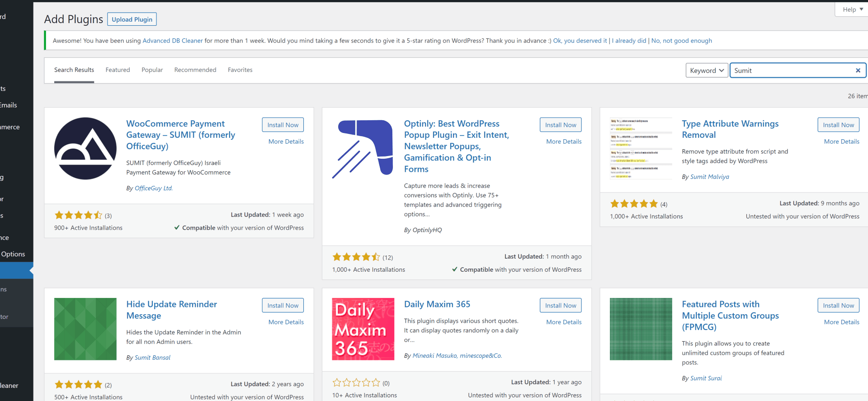Open Type Attribute Warnings plugin thumbnail
Image resolution: width=868 pixels, height=401 pixels.
641,148
